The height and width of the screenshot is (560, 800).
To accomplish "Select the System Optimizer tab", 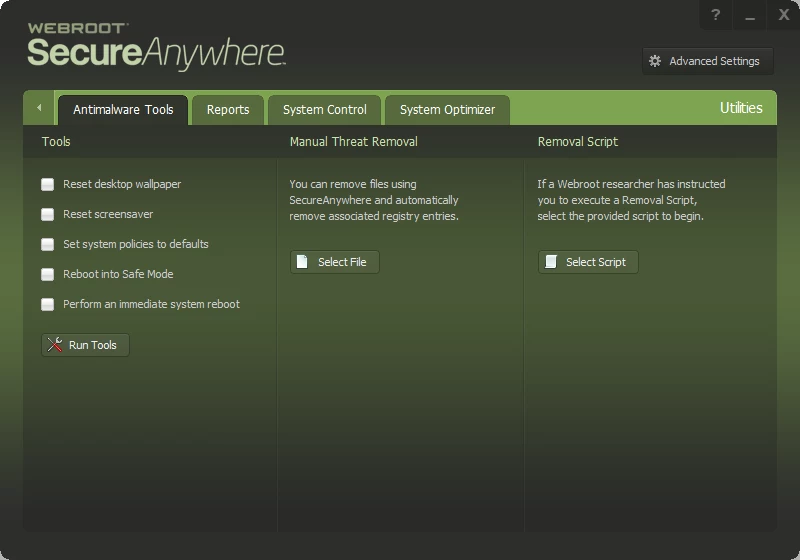I will (x=447, y=110).
